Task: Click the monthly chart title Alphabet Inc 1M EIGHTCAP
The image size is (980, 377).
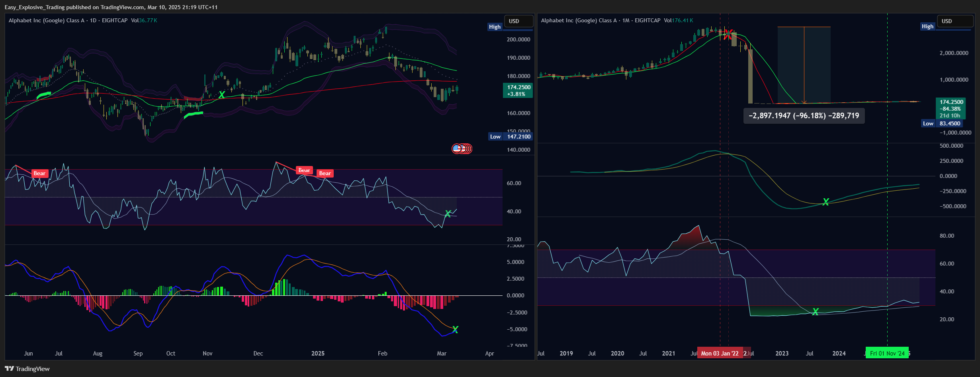Action: (601, 20)
